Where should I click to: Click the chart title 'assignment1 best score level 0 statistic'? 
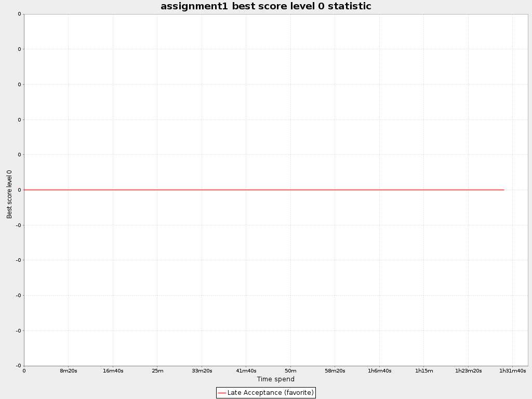(265, 6)
